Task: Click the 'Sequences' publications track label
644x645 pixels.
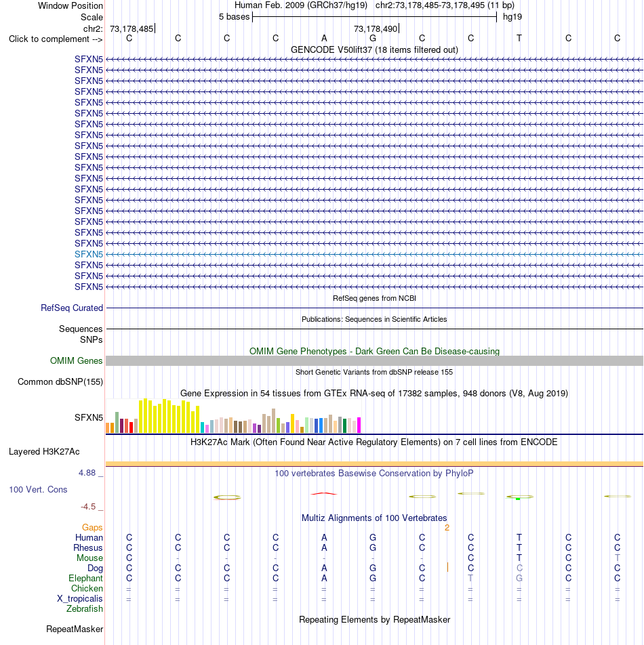Action: coord(81,329)
